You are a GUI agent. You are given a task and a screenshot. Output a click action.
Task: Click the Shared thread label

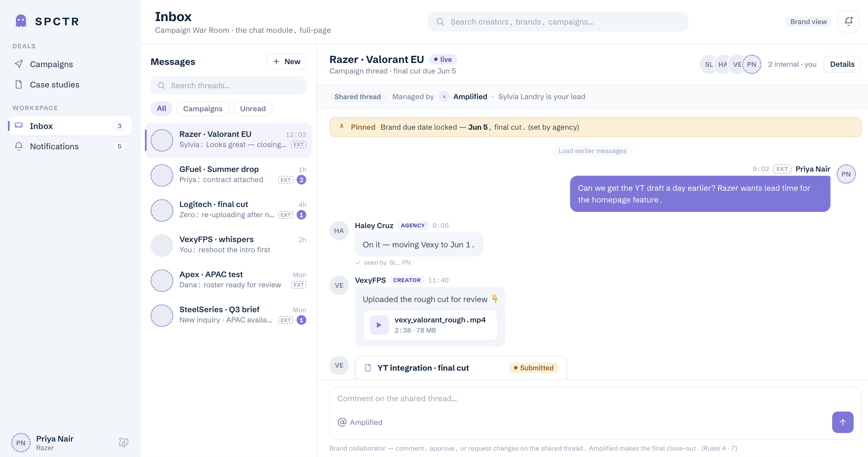357,97
